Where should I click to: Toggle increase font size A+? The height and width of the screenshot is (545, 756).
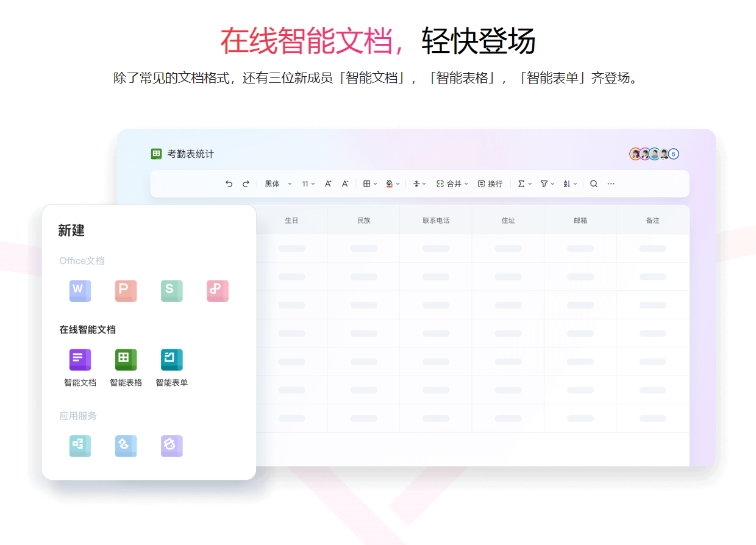(x=328, y=183)
